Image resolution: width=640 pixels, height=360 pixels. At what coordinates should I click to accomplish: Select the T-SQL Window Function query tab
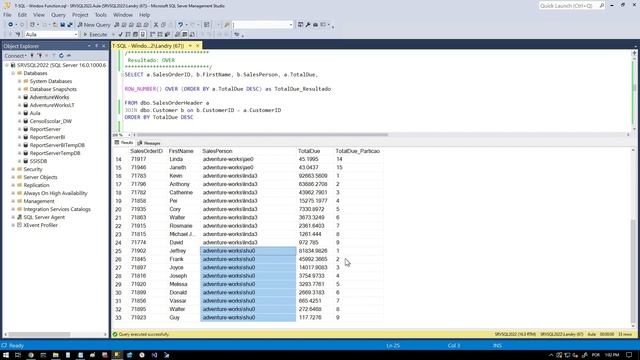(148, 46)
